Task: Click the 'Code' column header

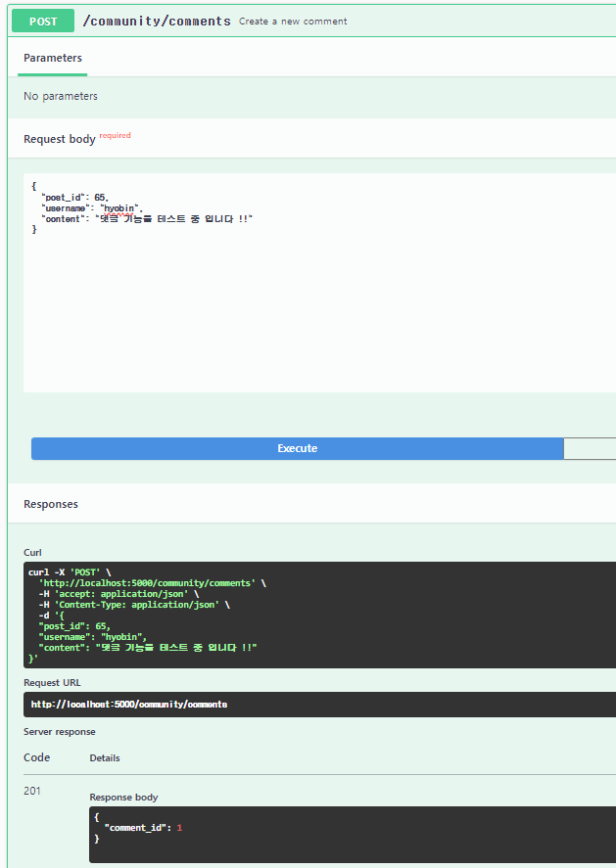Action: (x=36, y=757)
